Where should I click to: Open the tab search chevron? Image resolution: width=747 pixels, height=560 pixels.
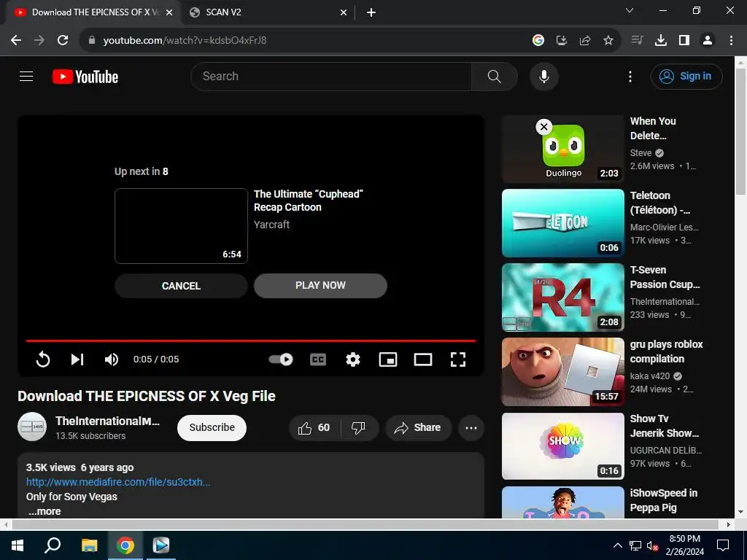630,10
